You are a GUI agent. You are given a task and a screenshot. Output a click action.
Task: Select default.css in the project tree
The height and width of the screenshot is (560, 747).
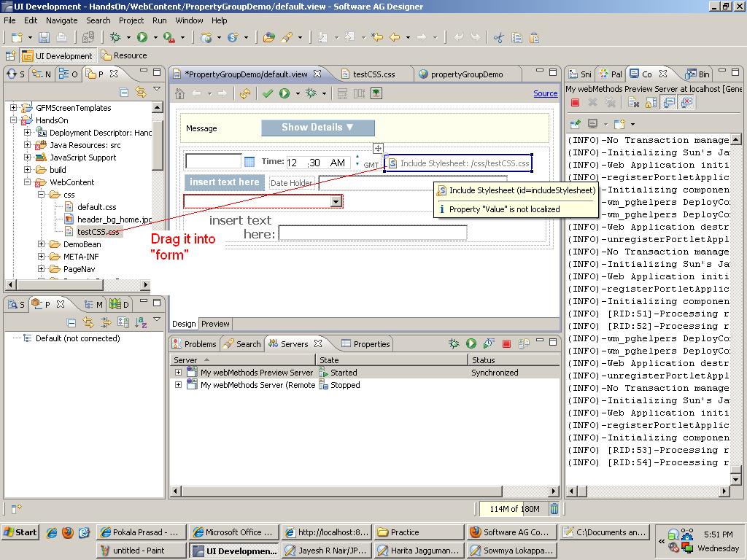click(x=97, y=207)
